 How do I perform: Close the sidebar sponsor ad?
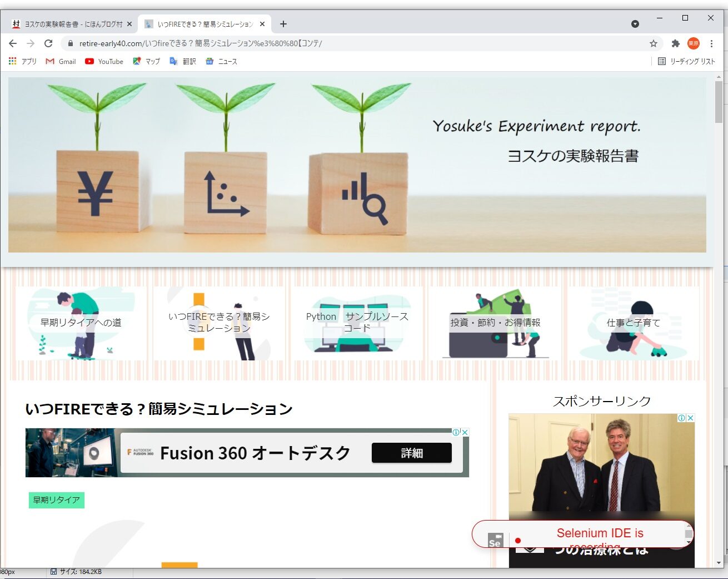(690, 418)
